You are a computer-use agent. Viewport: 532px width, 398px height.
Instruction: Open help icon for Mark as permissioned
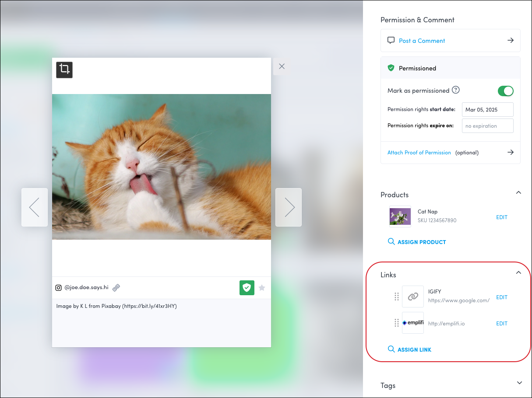click(456, 90)
